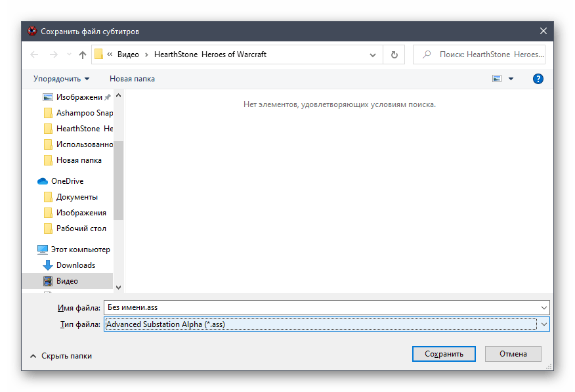
Task: Click the OneDrive cloud icon
Action: pos(43,181)
